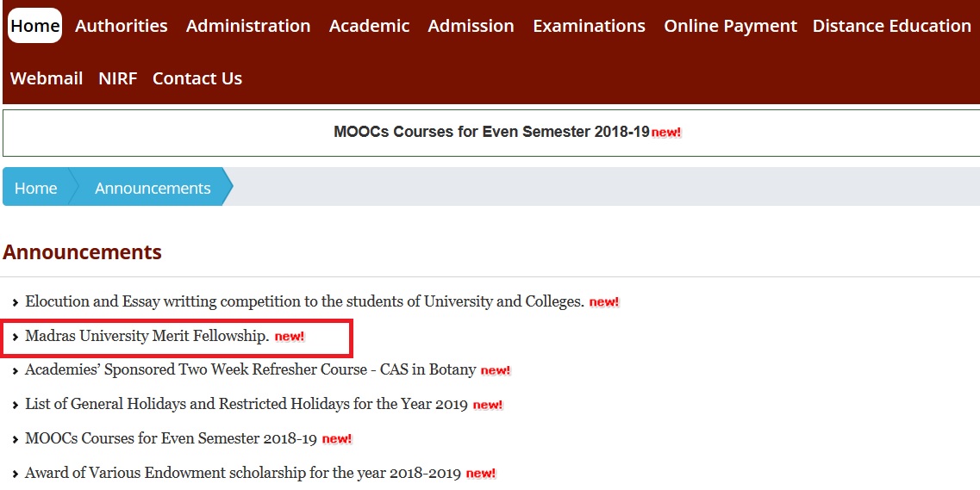Select Administration in the navigation bar
This screenshot has height=490, width=980.
pyautogui.click(x=248, y=26)
